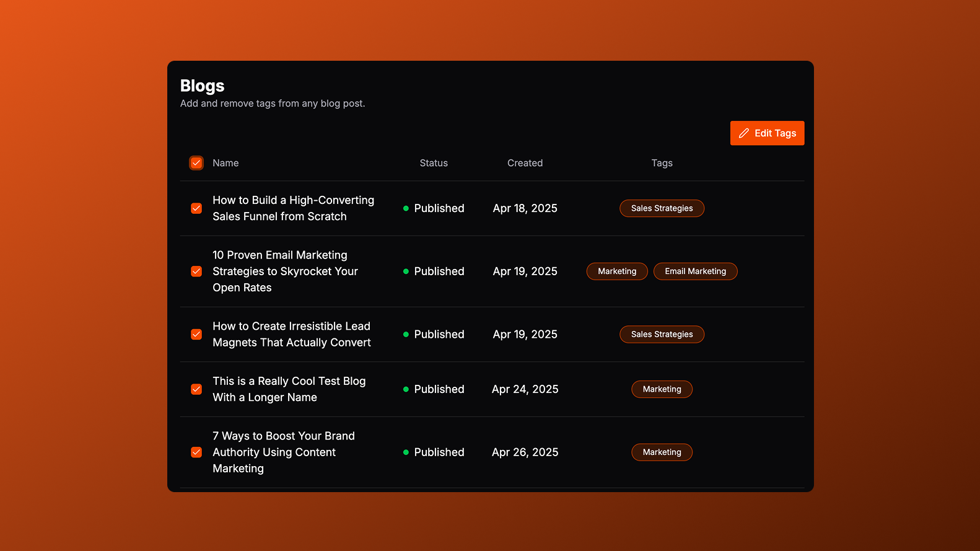
Task: Deselect the 7 Ways to Boost post
Action: pyautogui.click(x=196, y=452)
